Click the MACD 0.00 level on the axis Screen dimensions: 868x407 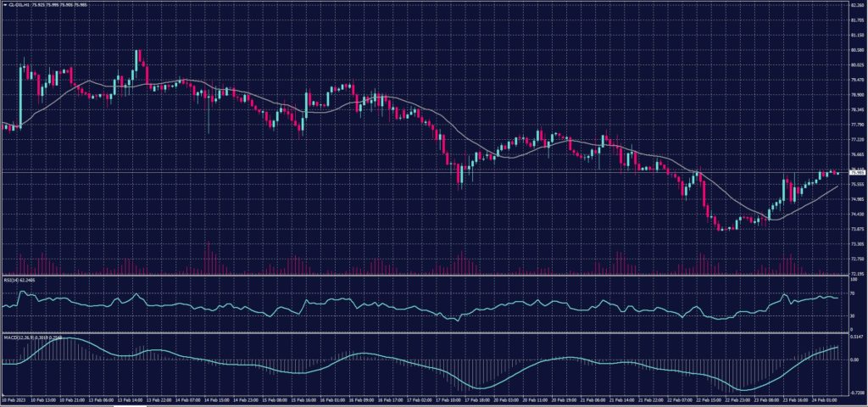pos(855,360)
